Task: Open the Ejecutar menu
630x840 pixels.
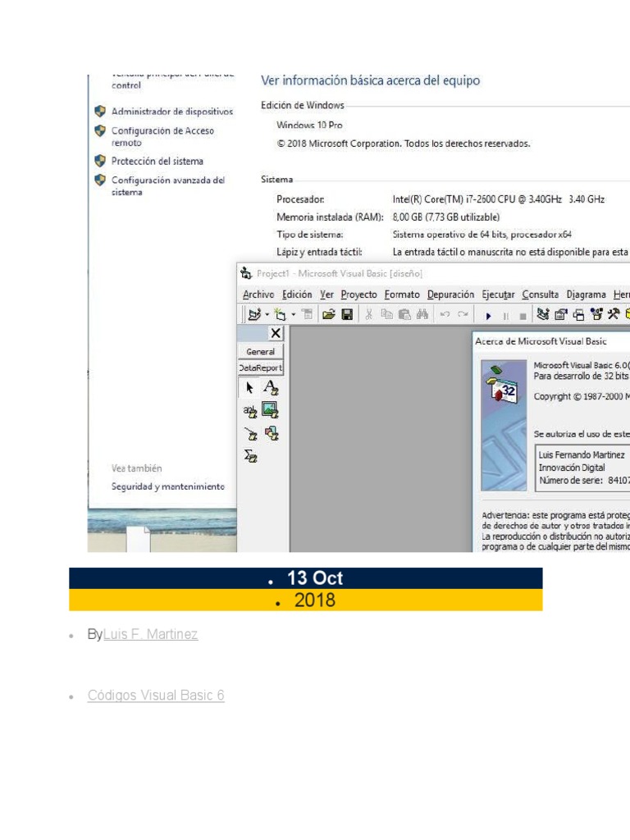Action: [x=498, y=294]
